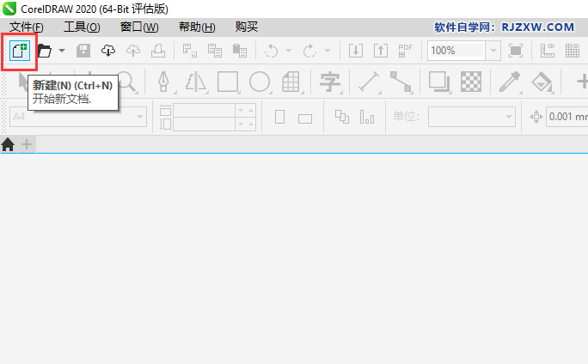Screen dimensions: 588x364
Task: Click the New document icon
Action: [x=20, y=51]
